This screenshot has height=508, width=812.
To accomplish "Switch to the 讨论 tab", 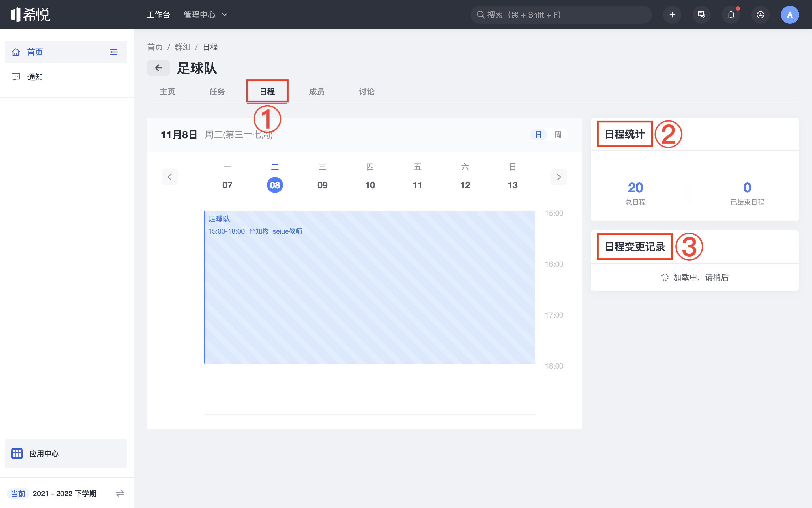I will tap(366, 92).
